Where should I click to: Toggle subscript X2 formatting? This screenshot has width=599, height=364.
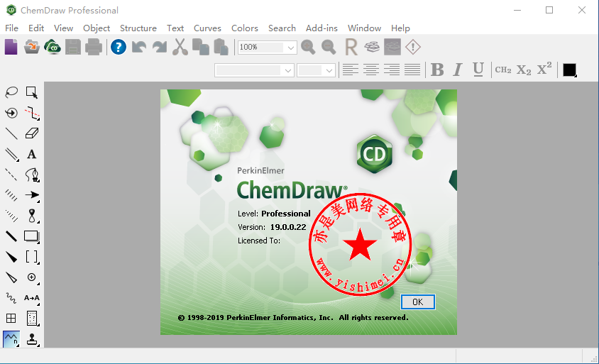pos(524,70)
